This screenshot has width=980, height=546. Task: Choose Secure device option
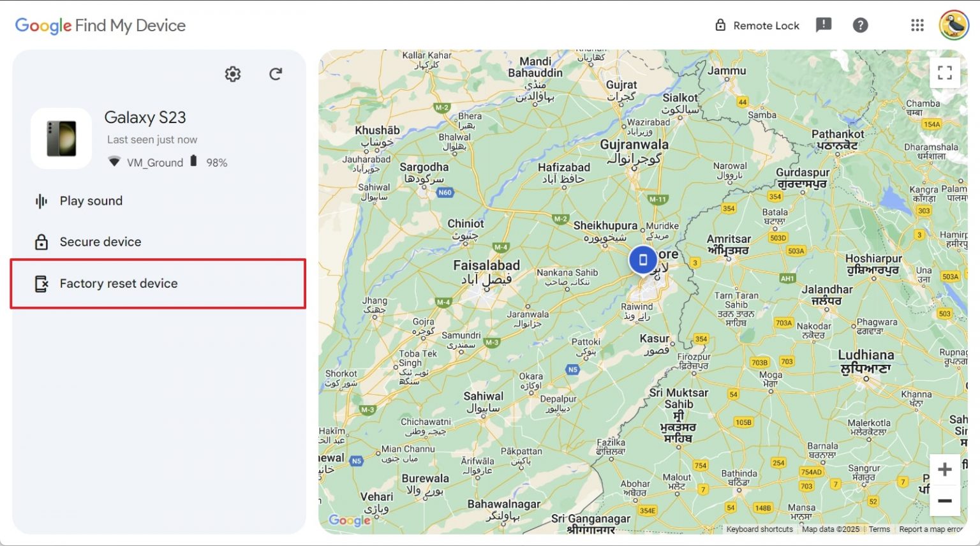(100, 242)
